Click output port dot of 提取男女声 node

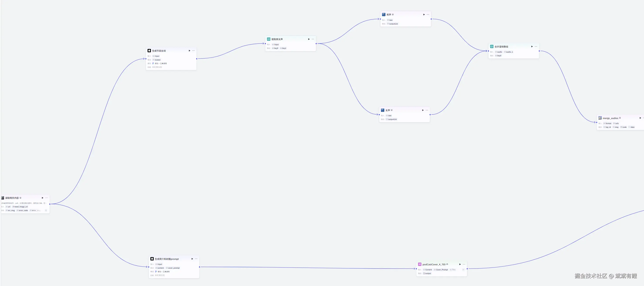pyautogui.click(x=316, y=44)
